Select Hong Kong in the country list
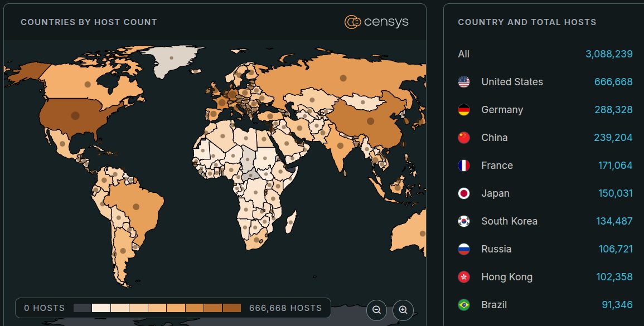The image size is (644, 326). 545,277
